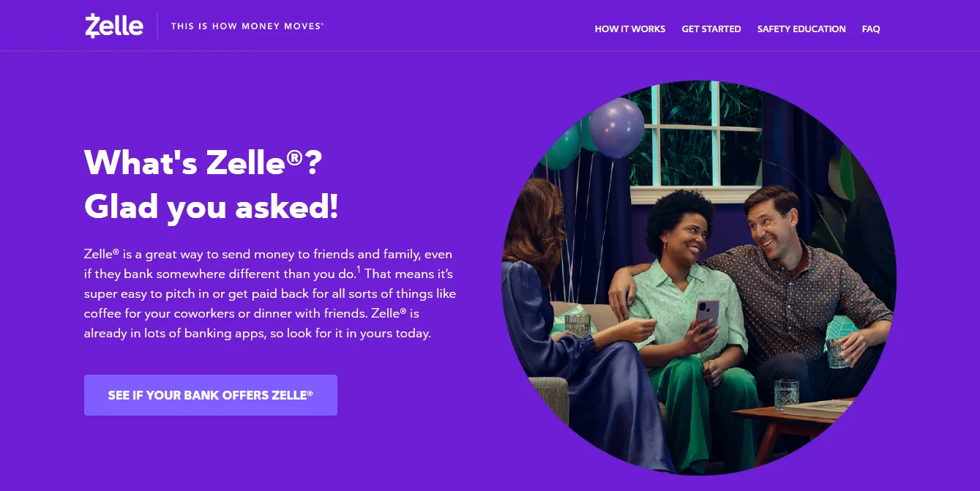Click the Zelle logo in the header
The image size is (980, 491).
(114, 26)
